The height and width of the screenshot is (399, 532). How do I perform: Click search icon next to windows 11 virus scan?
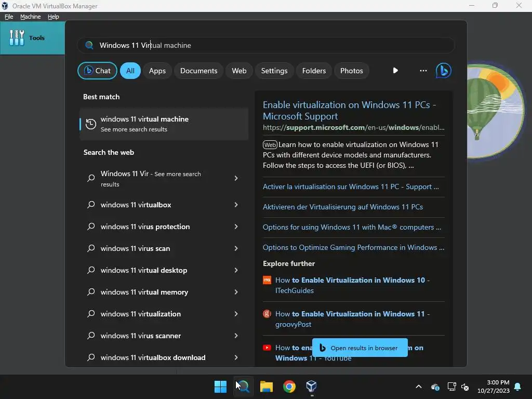click(x=91, y=248)
